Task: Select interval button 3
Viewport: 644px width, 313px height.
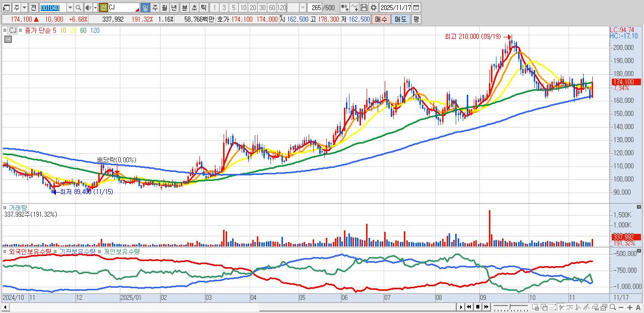Action: (224, 8)
